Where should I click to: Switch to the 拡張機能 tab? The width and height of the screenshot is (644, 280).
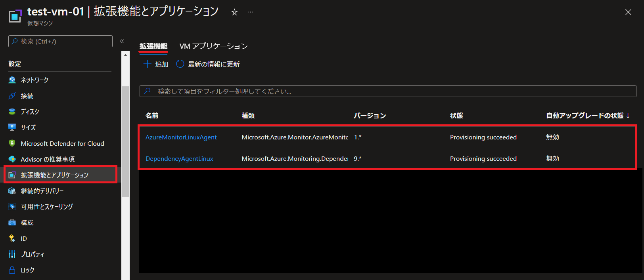coord(153,46)
